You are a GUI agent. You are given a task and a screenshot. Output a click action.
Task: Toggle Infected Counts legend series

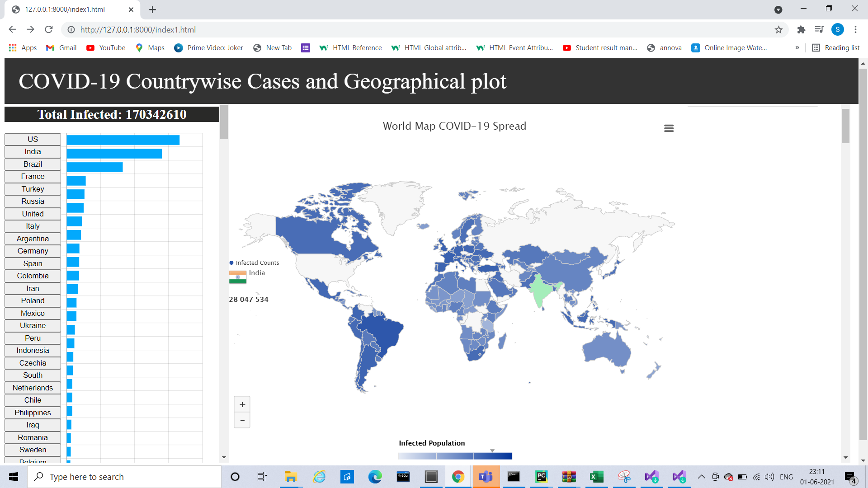click(255, 263)
